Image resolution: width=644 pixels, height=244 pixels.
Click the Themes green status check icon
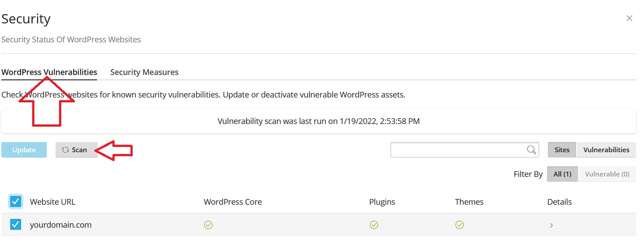pyautogui.click(x=459, y=225)
